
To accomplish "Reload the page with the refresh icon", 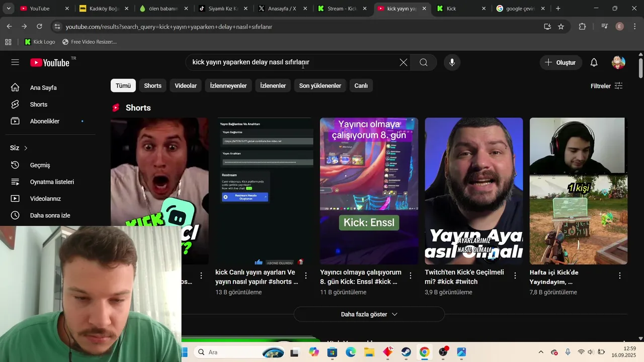I will point(39,27).
